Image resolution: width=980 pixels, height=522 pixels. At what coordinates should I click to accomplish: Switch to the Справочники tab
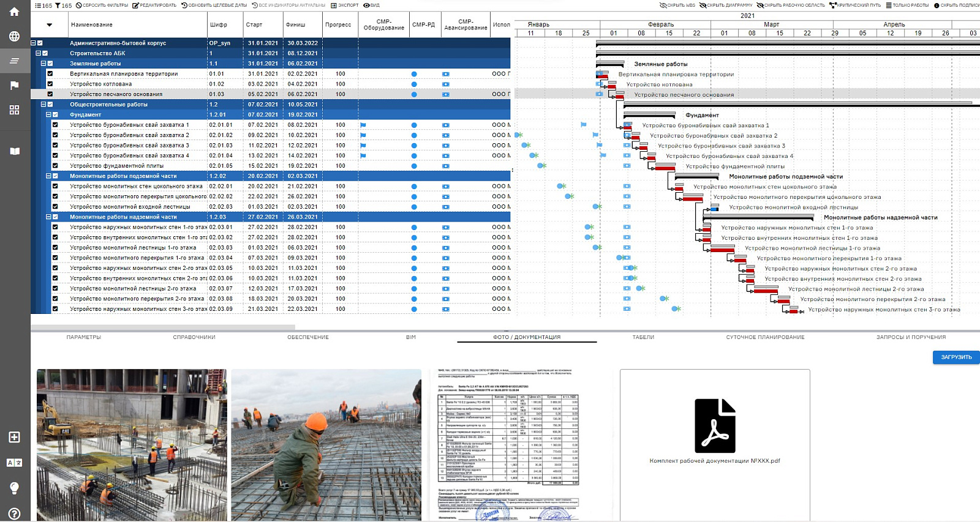(194, 337)
